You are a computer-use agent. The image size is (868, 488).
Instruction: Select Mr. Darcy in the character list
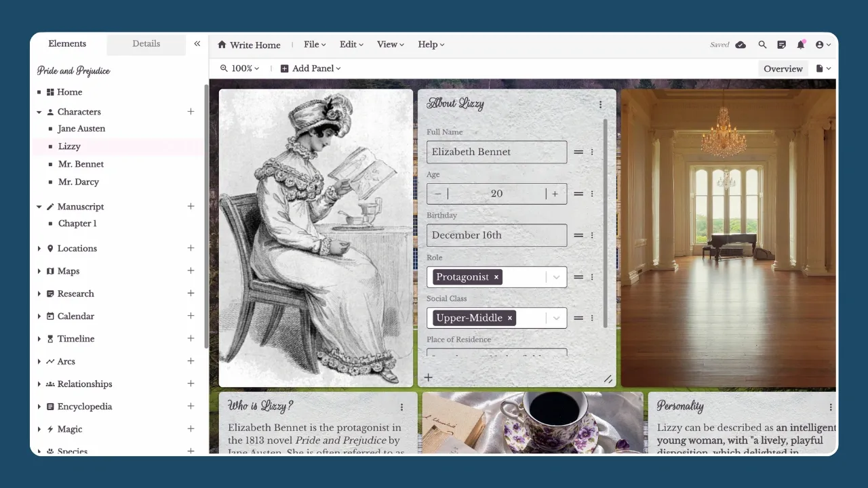point(79,182)
